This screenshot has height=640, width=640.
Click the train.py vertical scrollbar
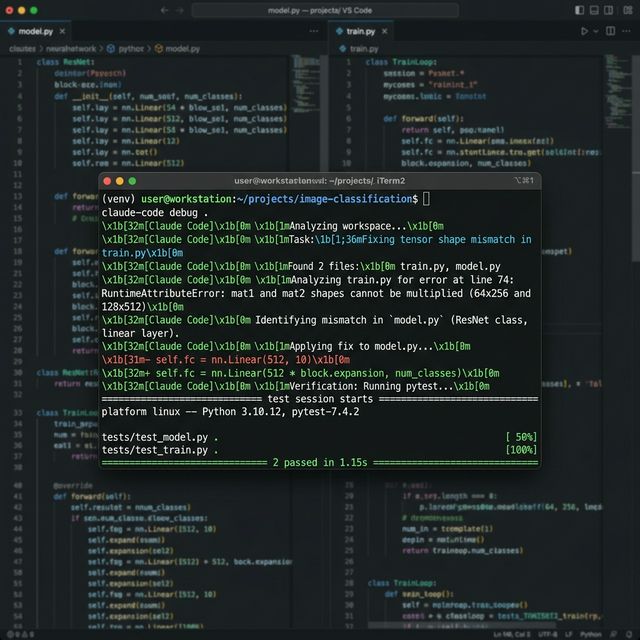pyautogui.click(x=636, y=159)
